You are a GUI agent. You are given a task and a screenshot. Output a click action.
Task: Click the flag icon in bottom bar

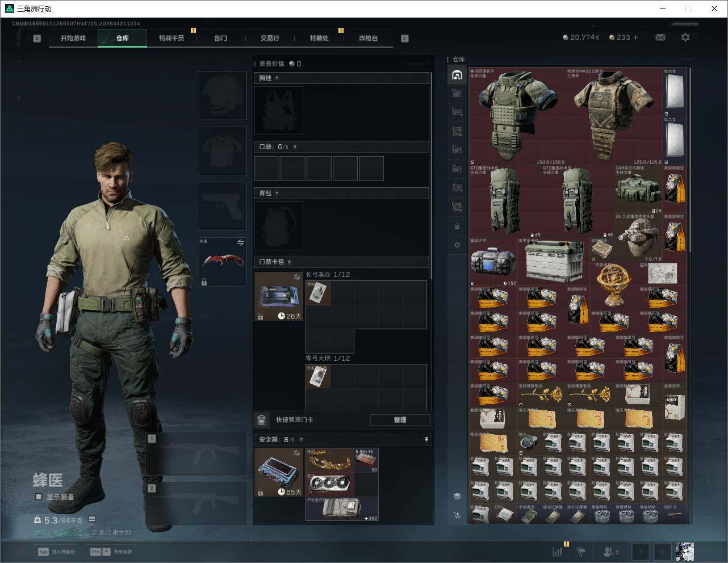coord(581,551)
